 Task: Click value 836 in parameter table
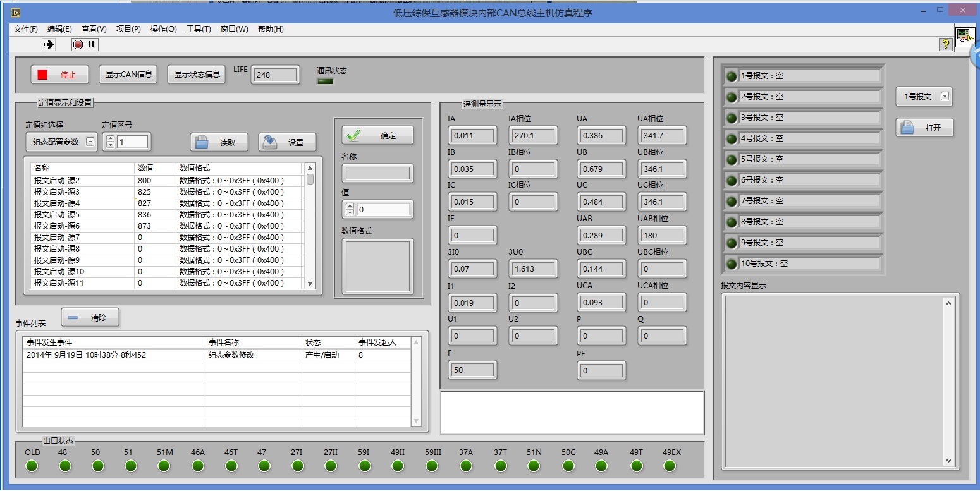point(144,215)
